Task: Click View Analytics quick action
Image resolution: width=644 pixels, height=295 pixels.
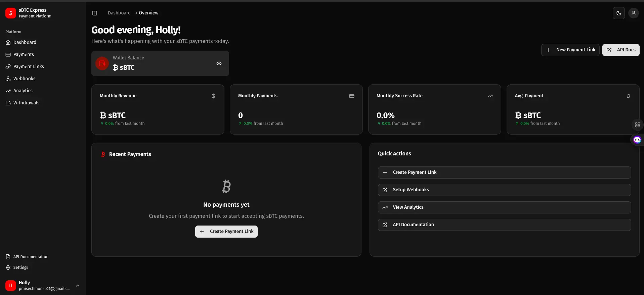Action: pos(504,207)
